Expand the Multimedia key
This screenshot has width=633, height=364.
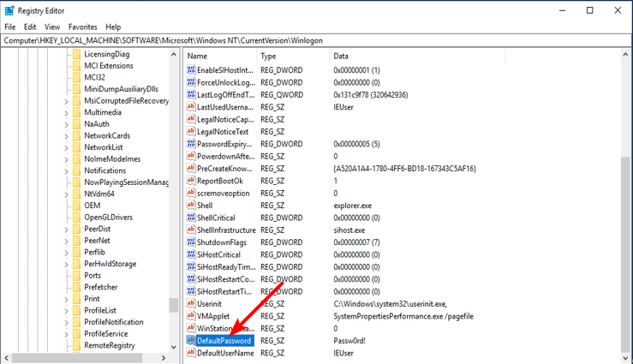(x=66, y=113)
